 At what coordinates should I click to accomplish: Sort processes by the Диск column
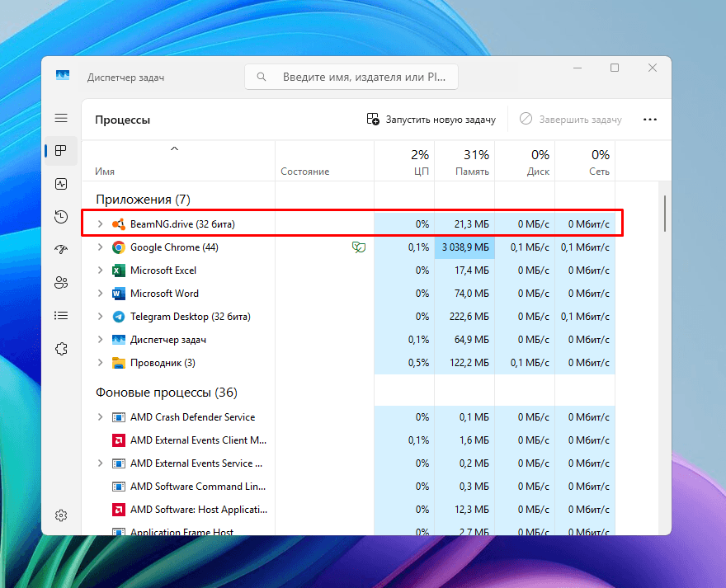[x=525, y=161]
